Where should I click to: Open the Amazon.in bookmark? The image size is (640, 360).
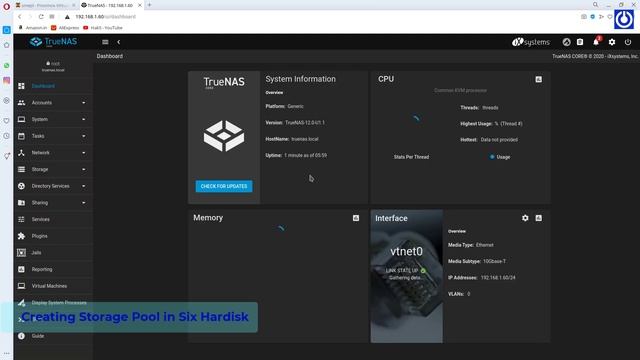pyautogui.click(x=33, y=28)
